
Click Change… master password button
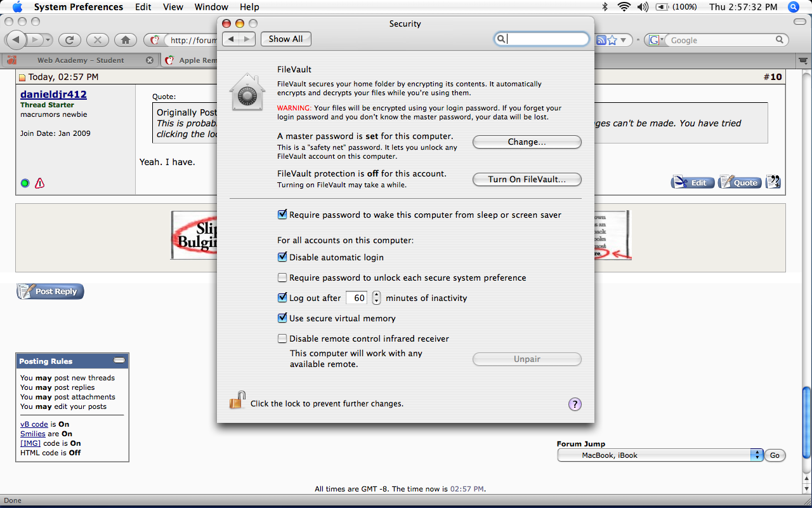tap(527, 142)
